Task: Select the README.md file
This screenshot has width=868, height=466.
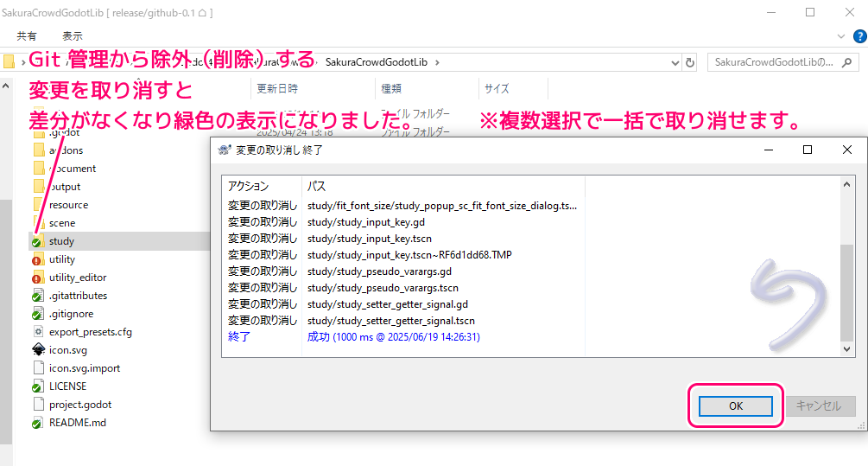Action: click(77, 423)
